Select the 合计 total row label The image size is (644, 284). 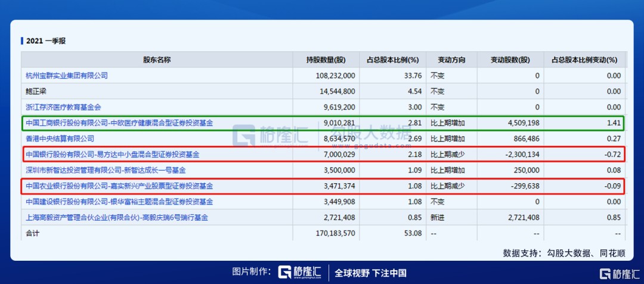(x=32, y=233)
